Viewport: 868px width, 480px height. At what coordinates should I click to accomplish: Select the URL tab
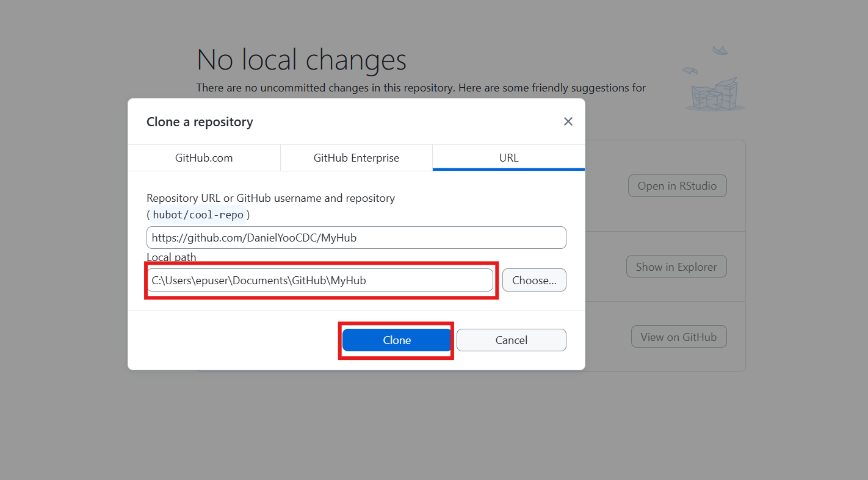click(x=508, y=157)
